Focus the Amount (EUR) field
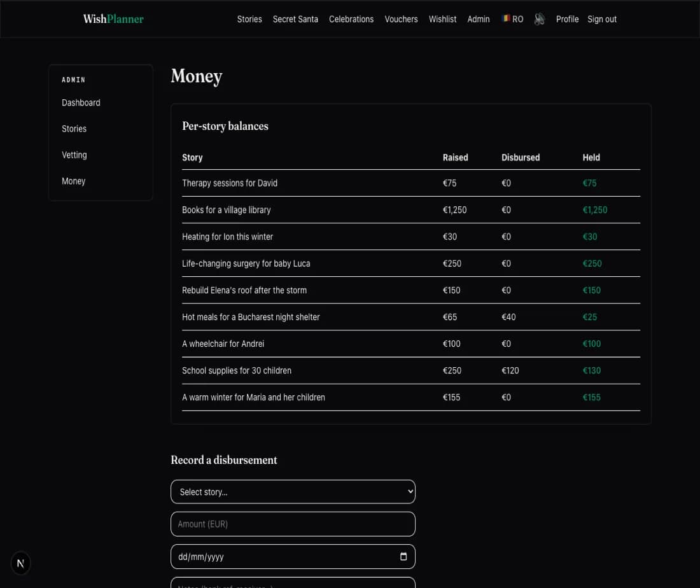 [293, 524]
